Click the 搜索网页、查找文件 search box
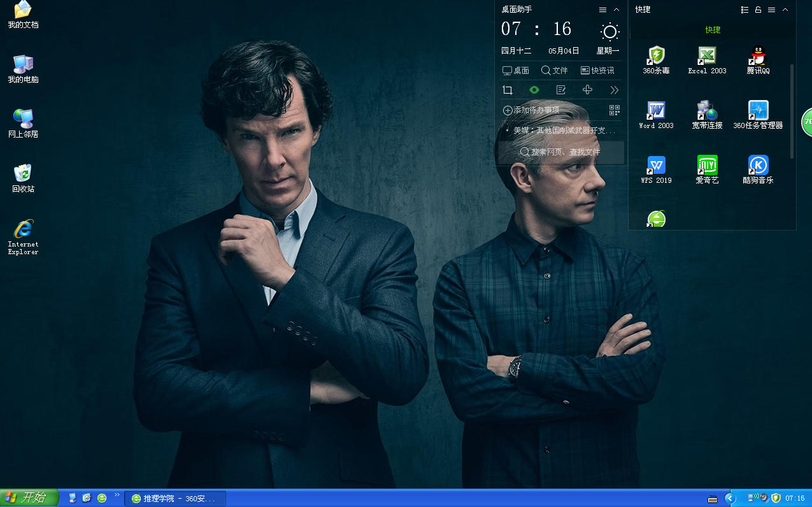This screenshot has width=812, height=507. (561, 152)
